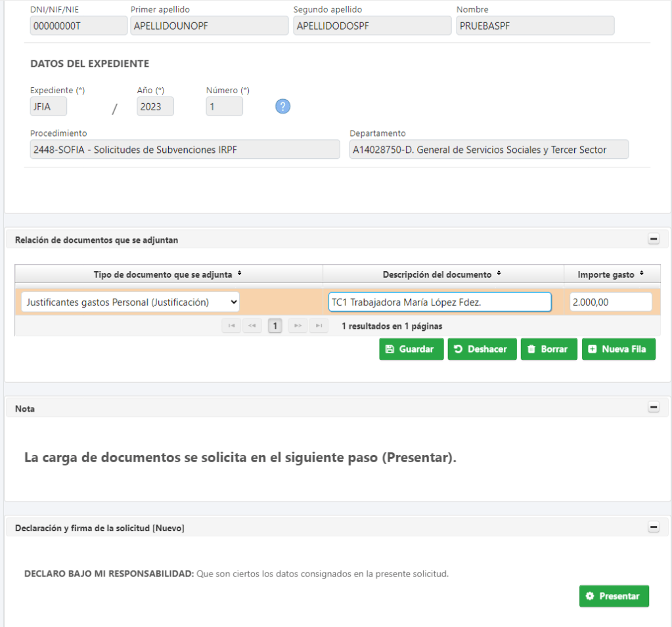Viewport: 672px width, 627px height.
Task: Click the blue help question mark icon
Action: tap(282, 106)
